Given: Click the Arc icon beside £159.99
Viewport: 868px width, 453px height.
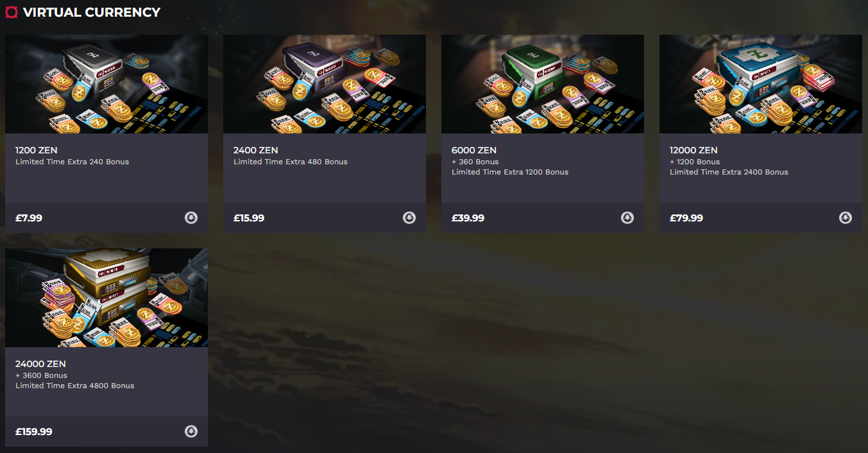Looking at the screenshot, I should point(191,431).
